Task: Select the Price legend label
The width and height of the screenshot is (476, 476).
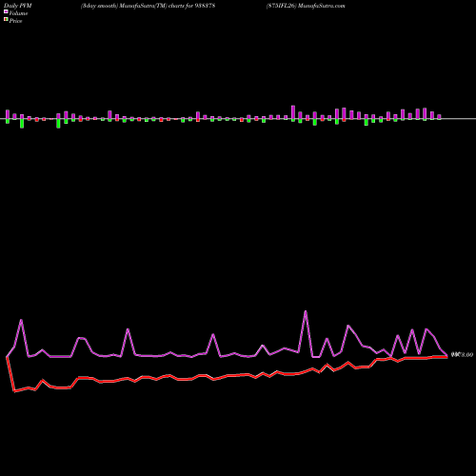Action: pyautogui.click(x=15, y=21)
